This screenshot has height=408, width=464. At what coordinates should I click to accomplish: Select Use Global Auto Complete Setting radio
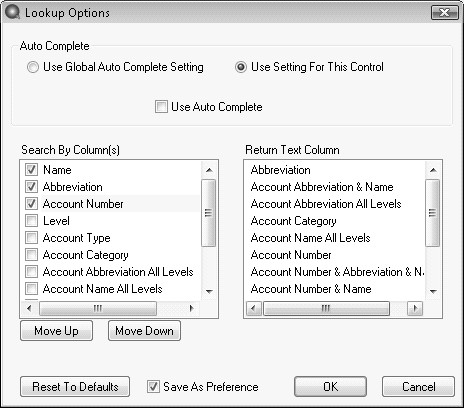[x=32, y=67]
